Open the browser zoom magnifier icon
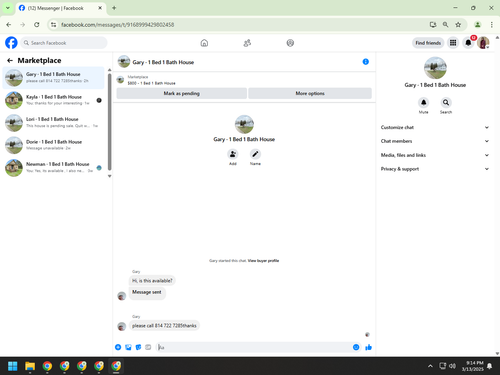Image resolution: width=500 pixels, height=375 pixels. [x=446, y=25]
